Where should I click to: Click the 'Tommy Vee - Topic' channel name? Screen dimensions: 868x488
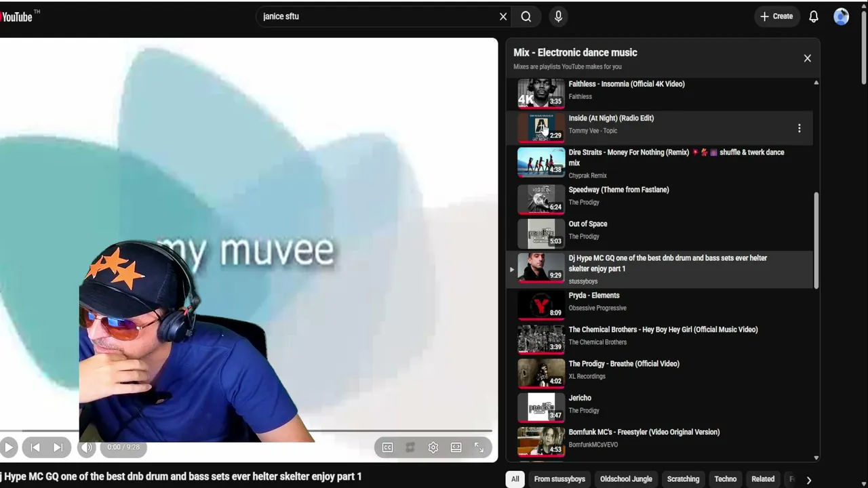pos(593,131)
